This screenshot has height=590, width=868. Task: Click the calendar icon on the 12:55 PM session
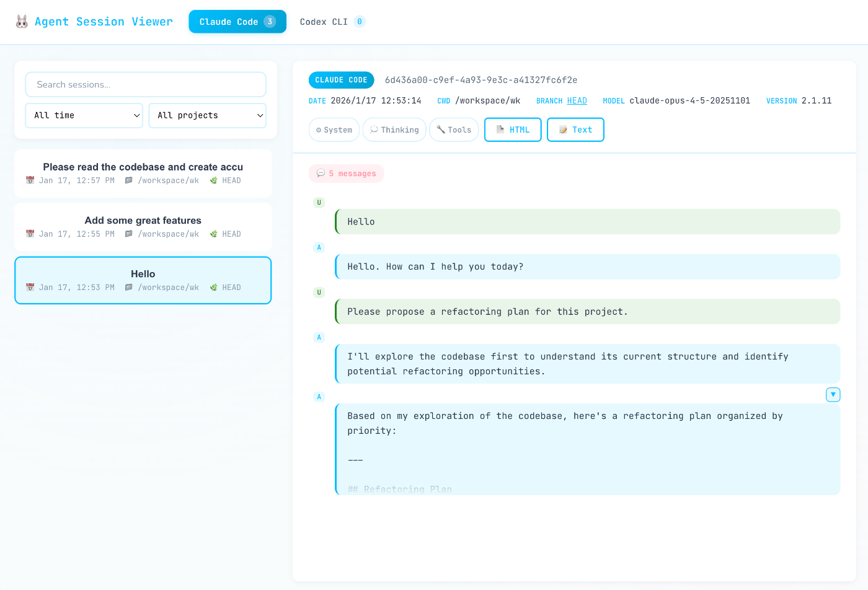[30, 234]
